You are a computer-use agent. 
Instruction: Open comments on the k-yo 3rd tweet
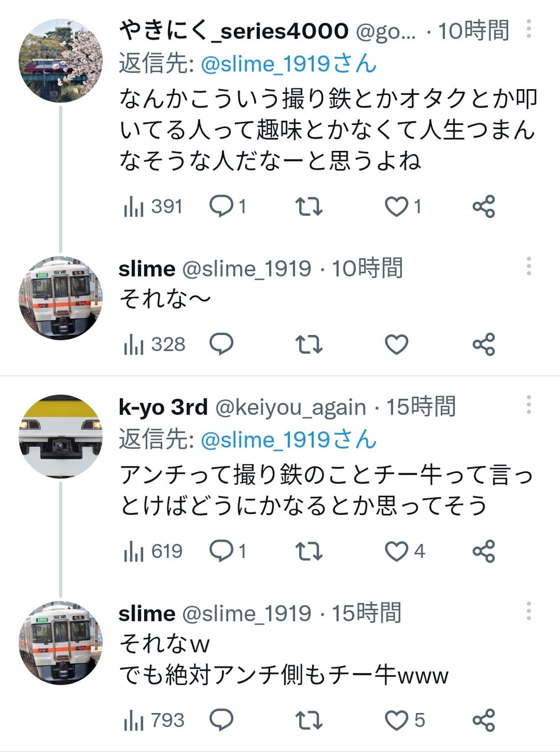pyautogui.click(x=228, y=552)
